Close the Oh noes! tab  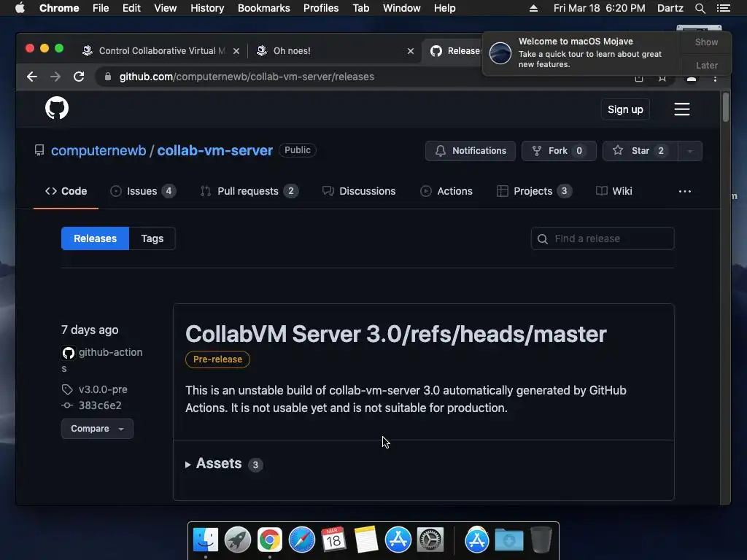[x=411, y=51]
